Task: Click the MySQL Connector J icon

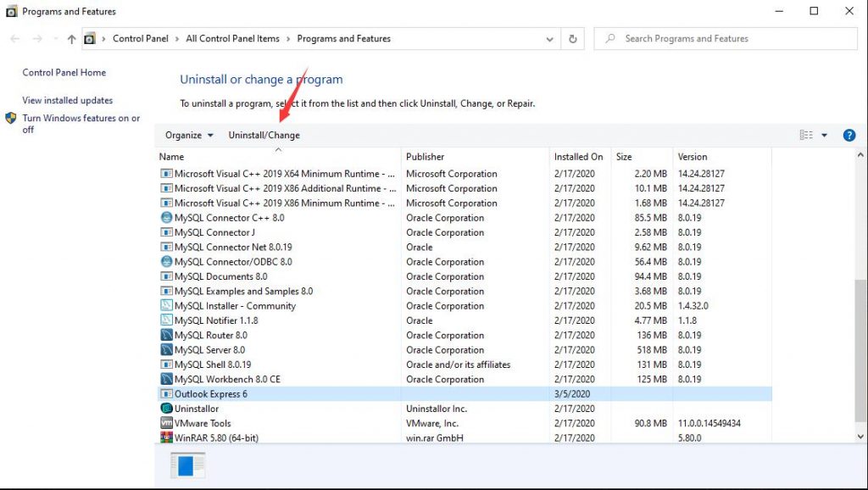Action: [x=166, y=232]
